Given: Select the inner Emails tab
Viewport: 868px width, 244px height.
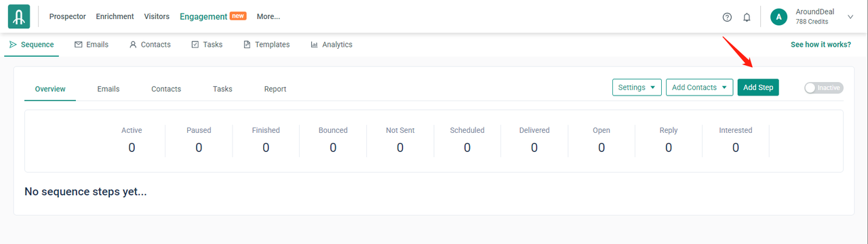Looking at the screenshot, I should 108,89.
